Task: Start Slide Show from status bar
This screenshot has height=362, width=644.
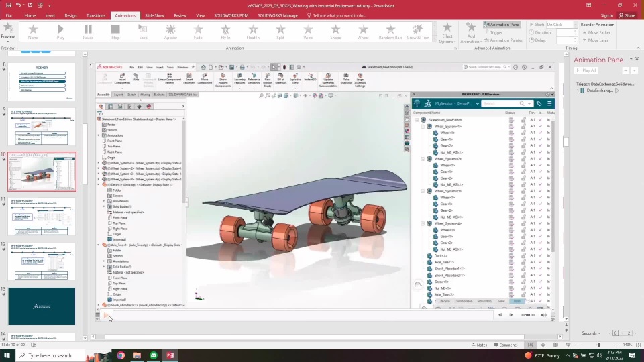Action: (568, 345)
